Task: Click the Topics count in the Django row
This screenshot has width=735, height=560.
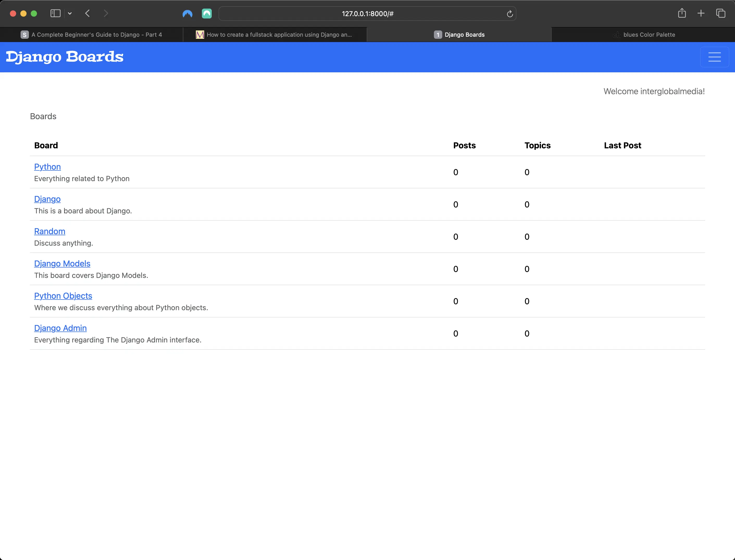Action: click(527, 205)
